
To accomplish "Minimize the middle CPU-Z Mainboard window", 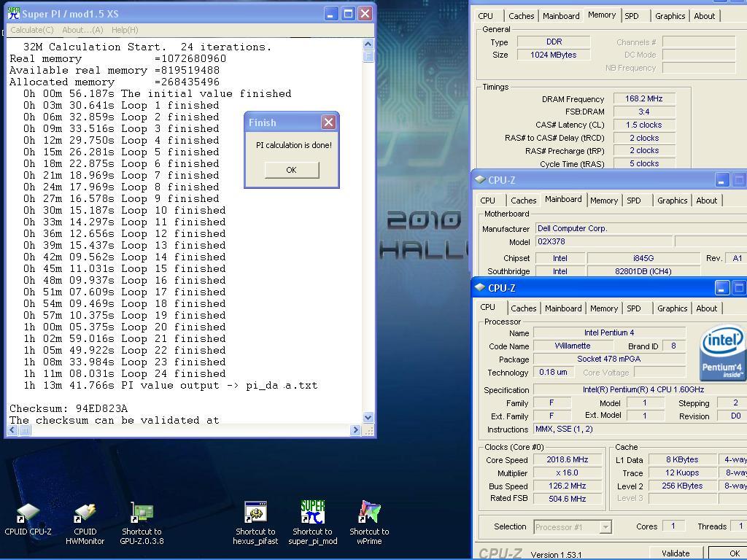I will [x=721, y=180].
